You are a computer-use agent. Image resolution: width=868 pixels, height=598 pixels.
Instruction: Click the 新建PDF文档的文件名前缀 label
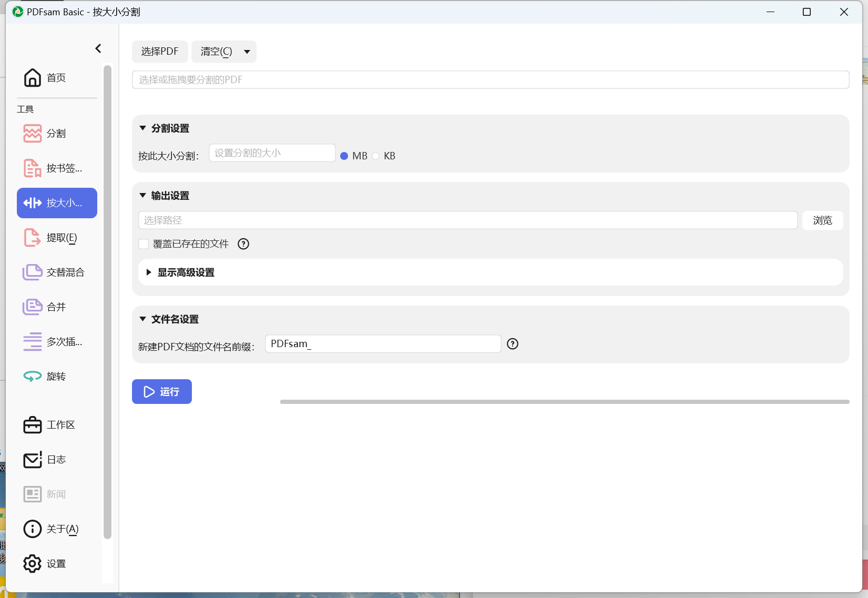tap(196, 347)
